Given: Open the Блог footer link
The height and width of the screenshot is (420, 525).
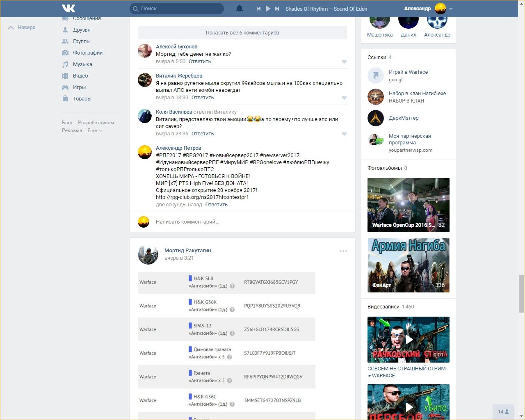Looking at the screenshot, I should (67, 123).
